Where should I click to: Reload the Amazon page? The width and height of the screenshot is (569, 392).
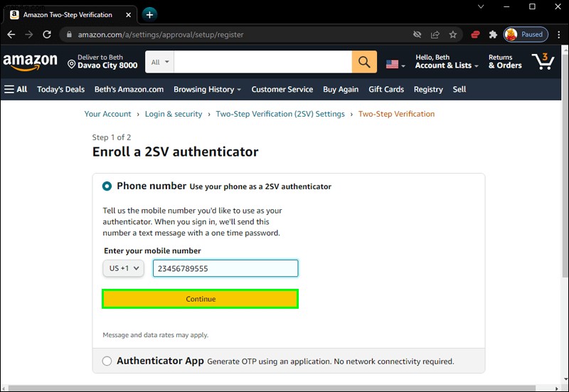(x=47, y=34)
